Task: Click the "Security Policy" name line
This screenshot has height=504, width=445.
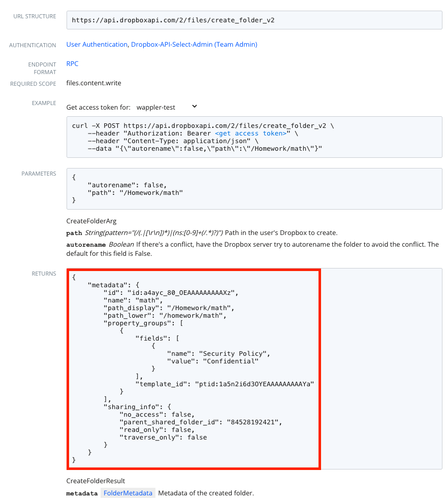Action: (x=218, y=354)
